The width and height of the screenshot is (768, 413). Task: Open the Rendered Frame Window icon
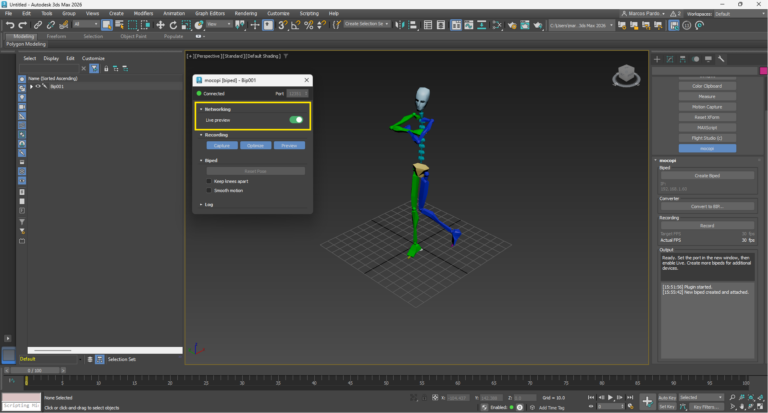[x=525, y=24]
